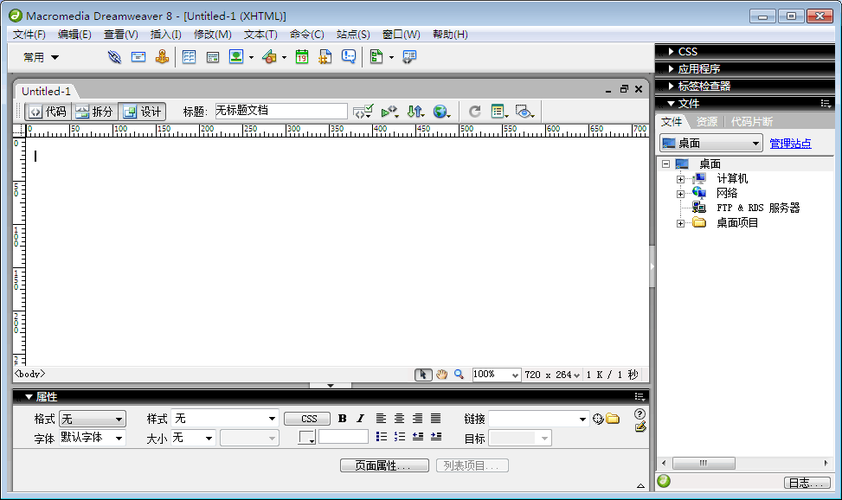Open the 格式 format dropdown
The height and width of the screenshot is (500, 842).
click(x=92, y=419)
